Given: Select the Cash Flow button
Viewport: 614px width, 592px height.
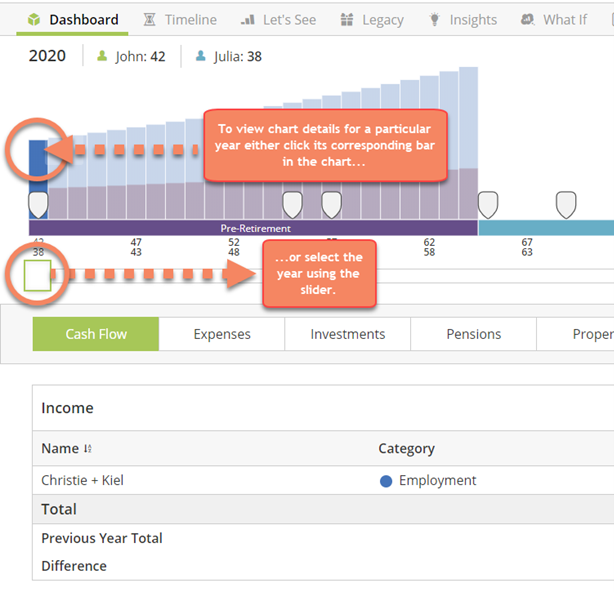Looking at the screenshot, I should pyautogui.click(x=96, y=334).
